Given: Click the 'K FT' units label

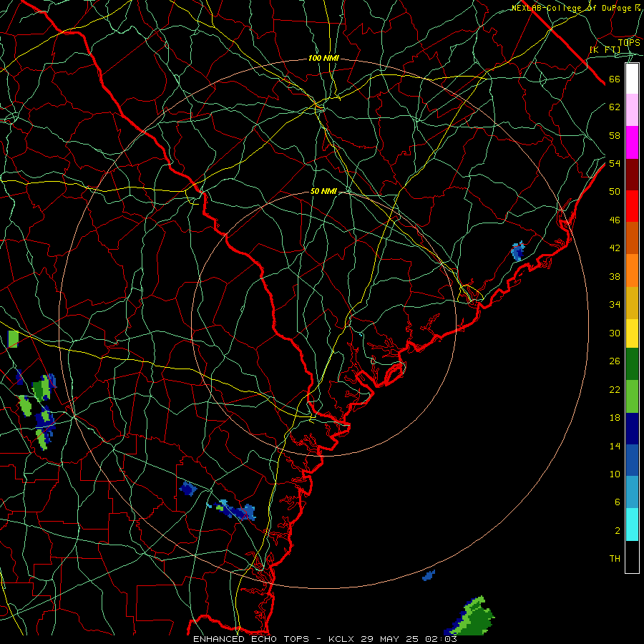Looking at the screenshot, I should (x=605, y=50).
